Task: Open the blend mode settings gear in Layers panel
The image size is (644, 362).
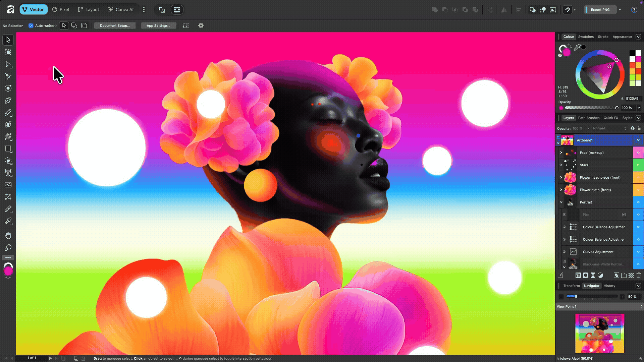Action: (633, 128)
